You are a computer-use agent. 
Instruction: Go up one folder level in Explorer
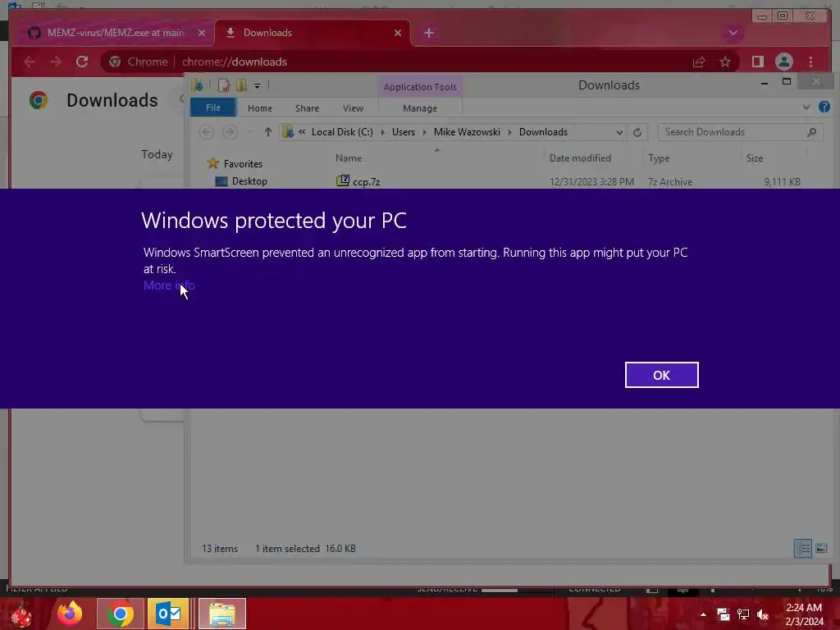pyautogui.click(x=268, y=132)
